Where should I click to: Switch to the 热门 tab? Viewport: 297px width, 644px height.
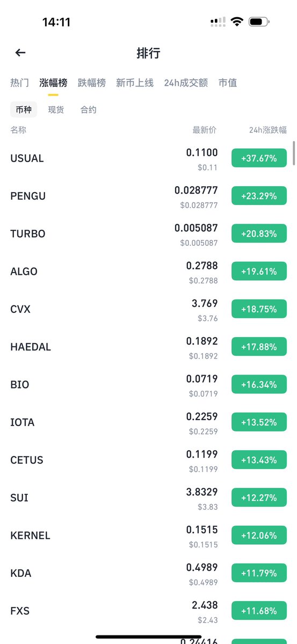click(19, 83)
